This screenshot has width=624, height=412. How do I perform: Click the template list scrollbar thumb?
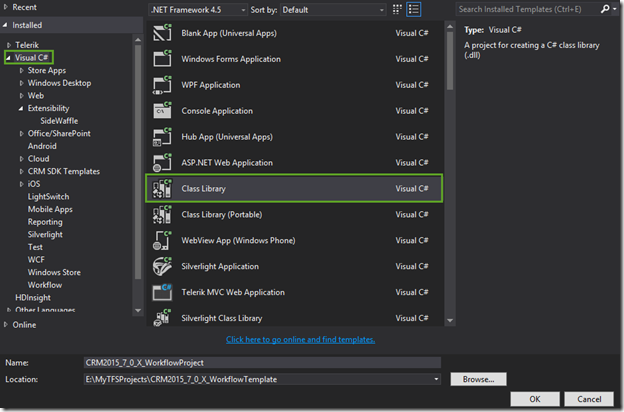[450, 61]
